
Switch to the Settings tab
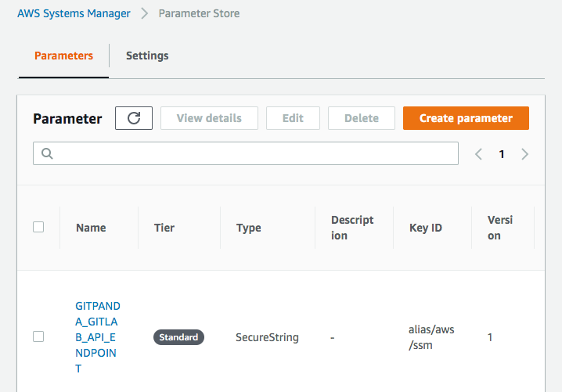(147, 56)
